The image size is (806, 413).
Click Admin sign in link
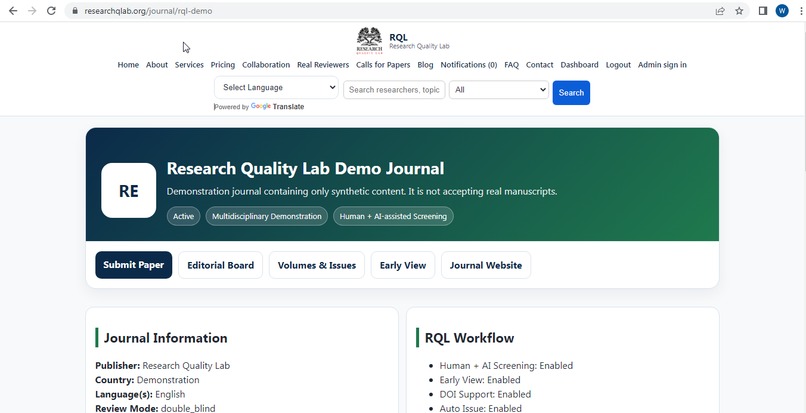click(662, 65)
